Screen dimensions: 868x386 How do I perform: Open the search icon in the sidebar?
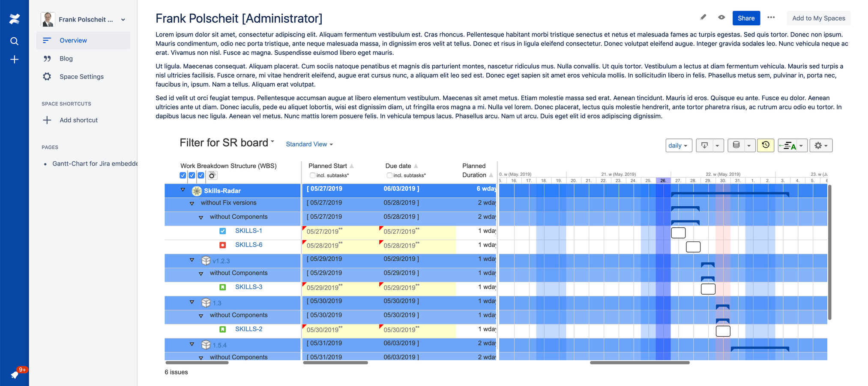point(15,41)
